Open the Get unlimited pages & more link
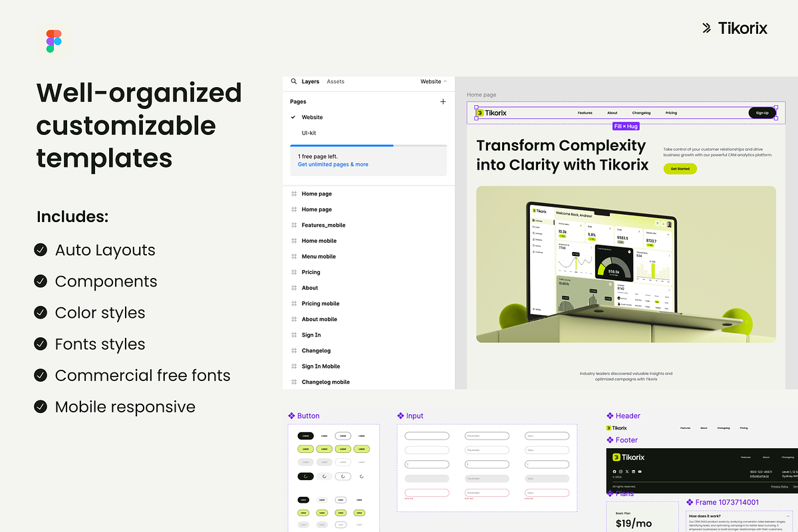 (x=333, y=164)
